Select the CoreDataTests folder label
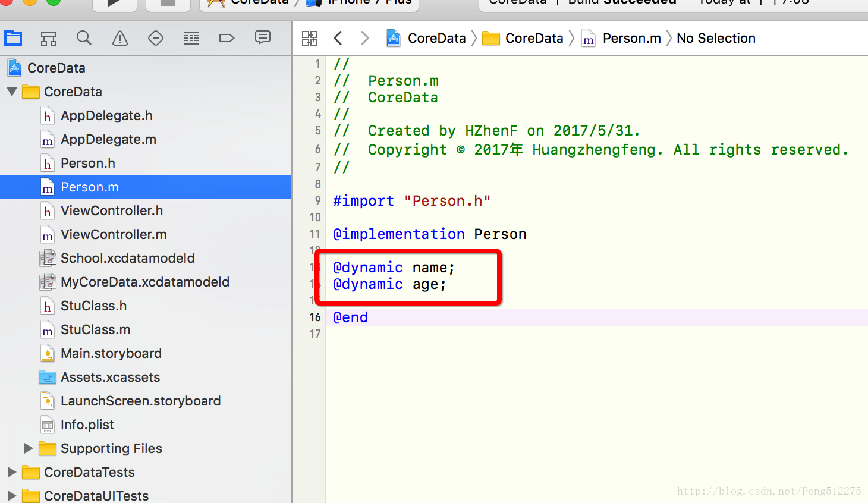Viewport: 868px width, 503px height. (x=89, y=472)
